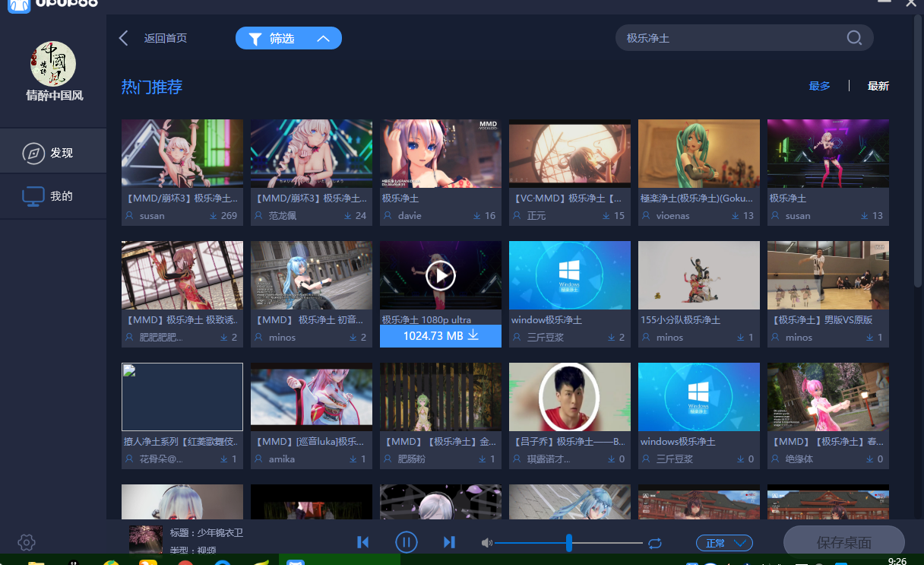The height and width of the screenshot is (565, 924).
Task: Click the monitor icon beside 我的
Action: coord(33,197)
